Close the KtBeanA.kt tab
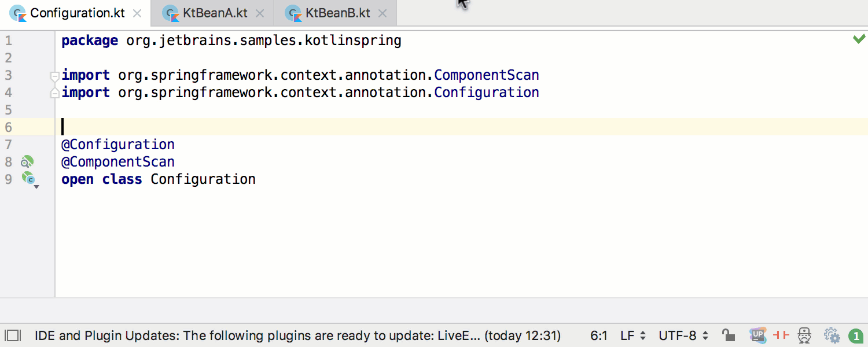The image size is (868, 347). [x=260, y=13]
